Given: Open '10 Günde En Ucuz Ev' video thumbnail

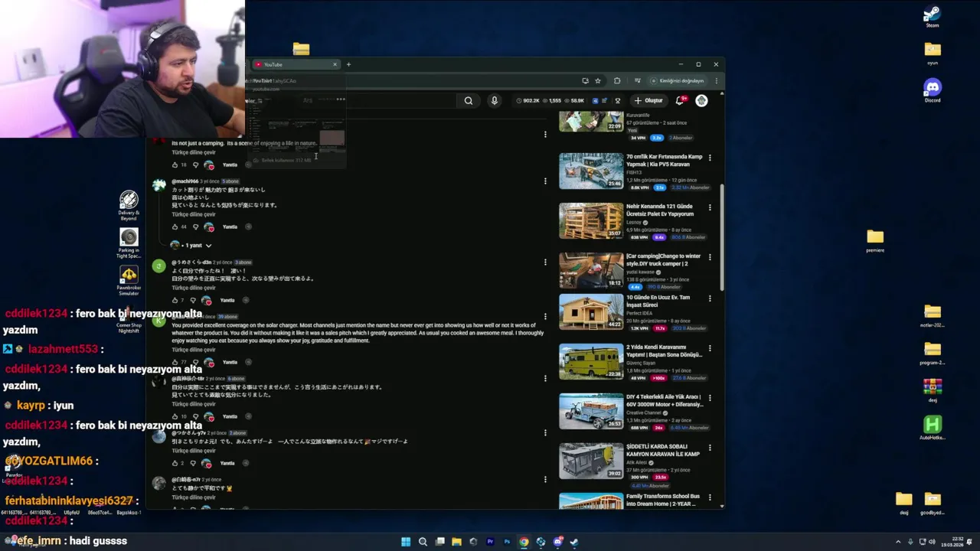Looking at the screenshot, I should pos(591,312).
